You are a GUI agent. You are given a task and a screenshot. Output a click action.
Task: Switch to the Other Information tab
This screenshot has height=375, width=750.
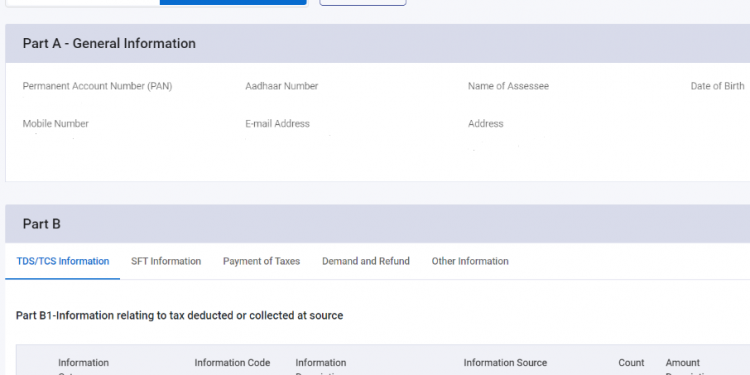(470, 261)
